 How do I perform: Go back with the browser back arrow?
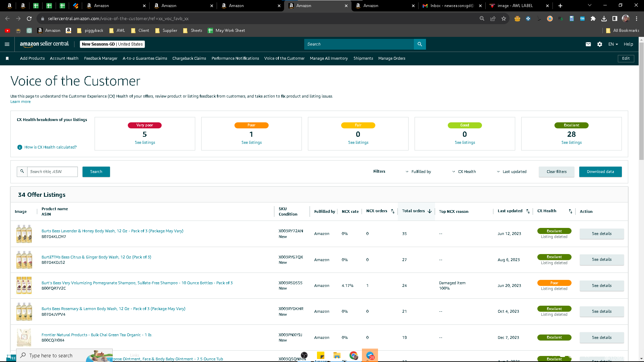click(8, 19)
